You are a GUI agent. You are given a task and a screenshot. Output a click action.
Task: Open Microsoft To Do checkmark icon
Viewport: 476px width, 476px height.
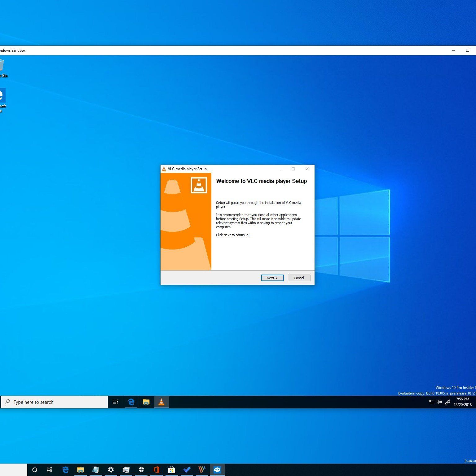pyautogui.click(x=187, y=470)
